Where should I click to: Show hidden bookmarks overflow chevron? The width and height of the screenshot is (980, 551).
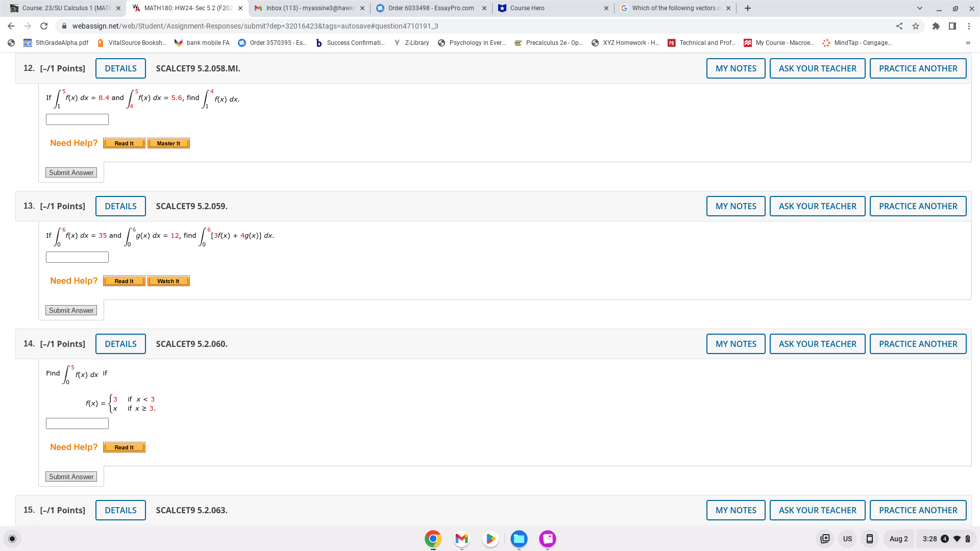968,43
